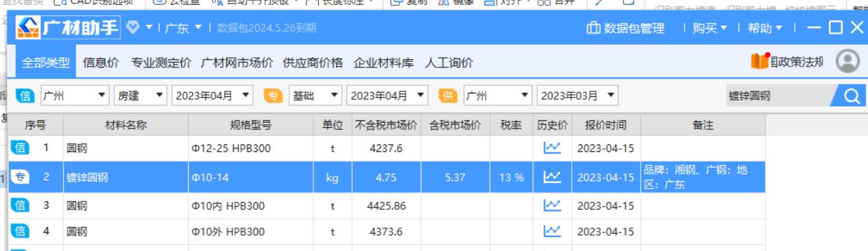View history price chart for 圆钢 Φ12-25 HPB300
The height and width of the screenshot is (251, 868).
coord(552,148)
